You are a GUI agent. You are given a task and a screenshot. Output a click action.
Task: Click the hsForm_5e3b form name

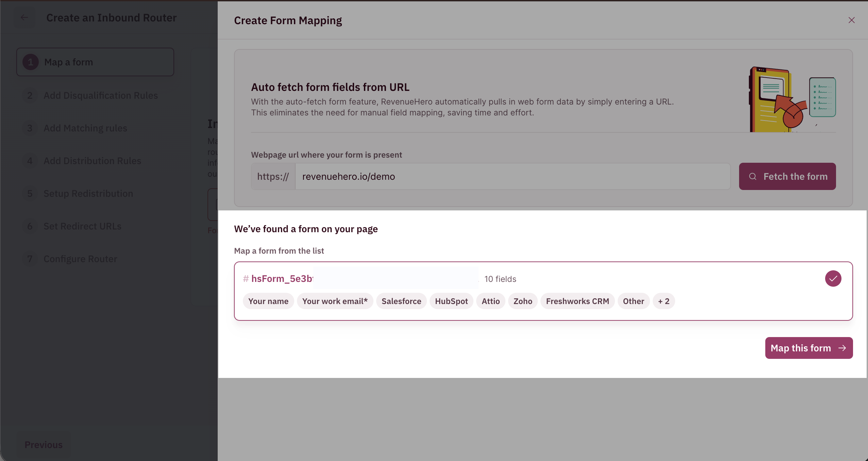(282, 279)
